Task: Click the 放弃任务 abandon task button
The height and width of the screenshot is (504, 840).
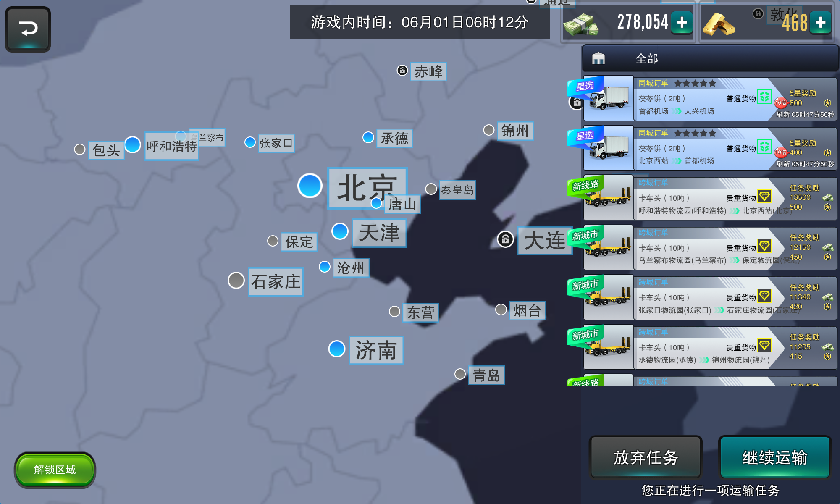Action: 646,457
